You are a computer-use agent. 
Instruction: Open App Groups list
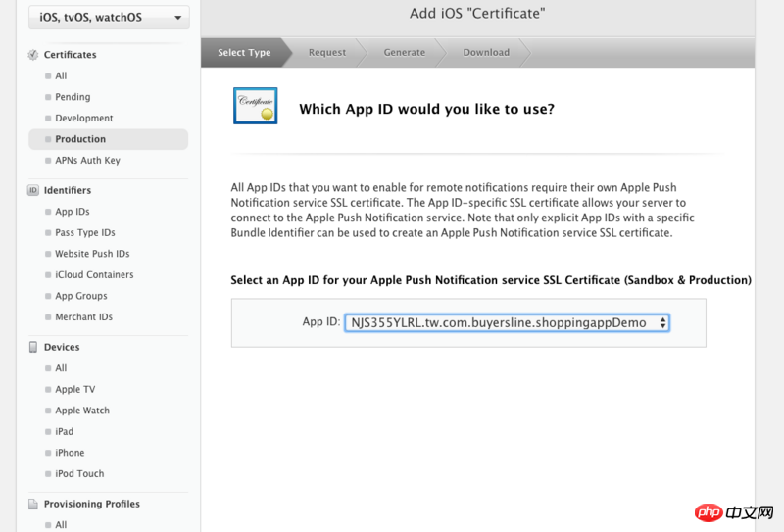point(81,296)
